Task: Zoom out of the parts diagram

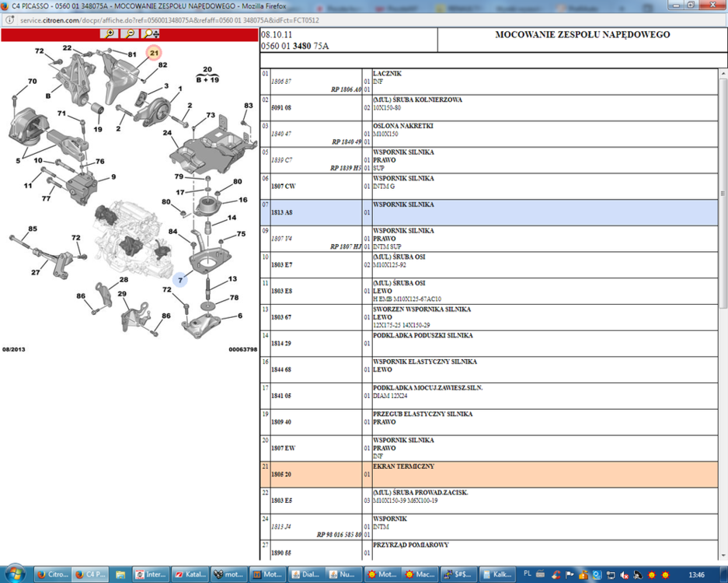Action: [130, 33]
